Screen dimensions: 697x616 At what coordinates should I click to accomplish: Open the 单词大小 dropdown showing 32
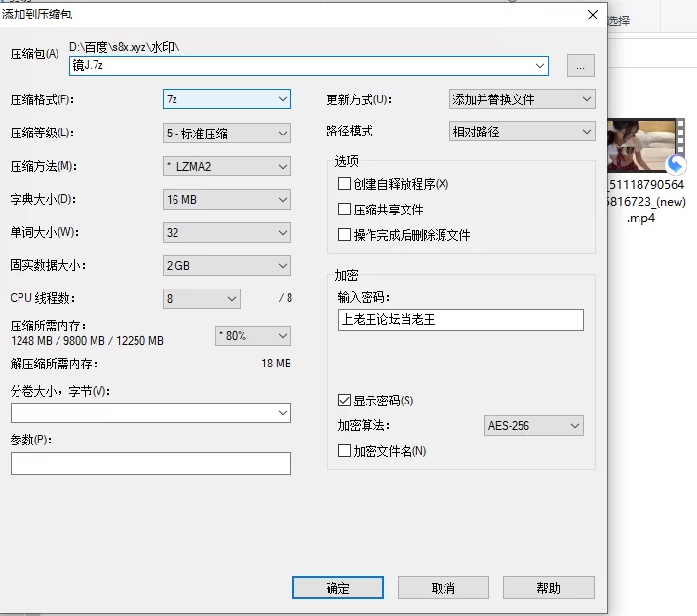click(x=227, y=232)
